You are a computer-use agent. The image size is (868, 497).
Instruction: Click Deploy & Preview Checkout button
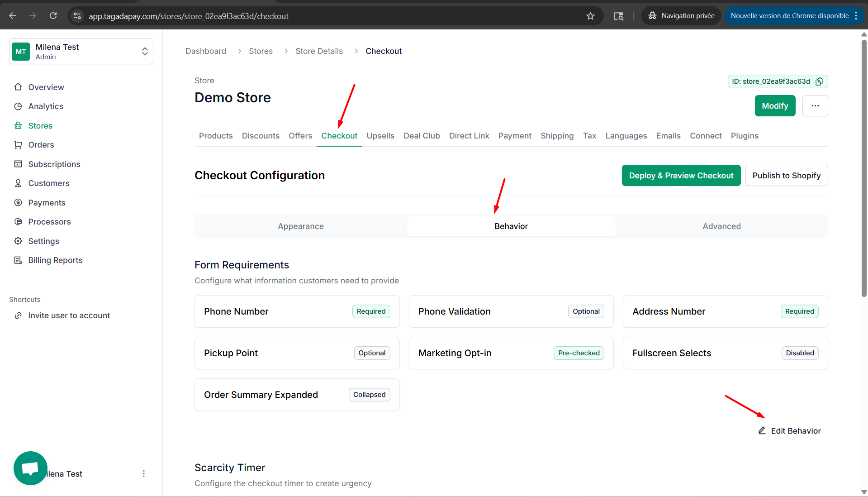click(x=681, y=176)
